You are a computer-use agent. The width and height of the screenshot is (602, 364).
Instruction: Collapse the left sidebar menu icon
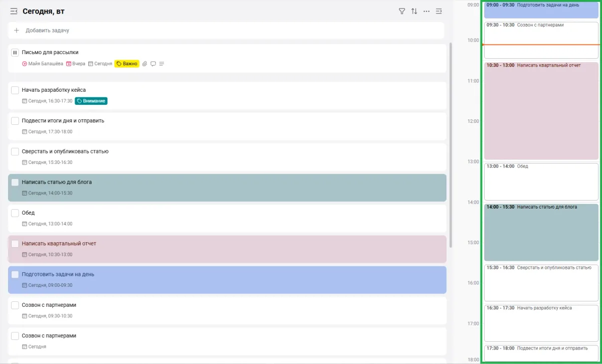14,11
